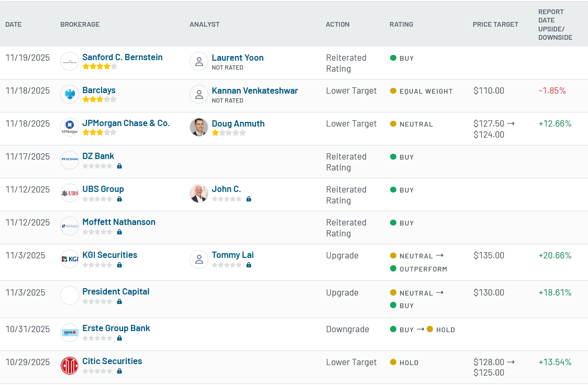Viewport: 588px width, 385px height.
Task: Click Doug Anmuth's profile photo
Action: pyautogui.click(x=199, y=127)
